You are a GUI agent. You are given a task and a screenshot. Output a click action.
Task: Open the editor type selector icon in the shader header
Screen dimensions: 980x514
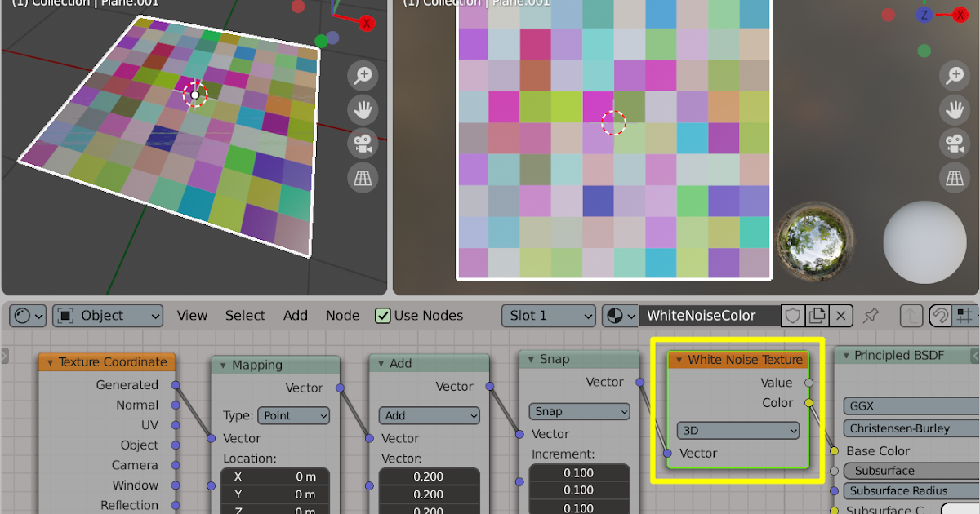pyautogui.click(x=27, y=316)
